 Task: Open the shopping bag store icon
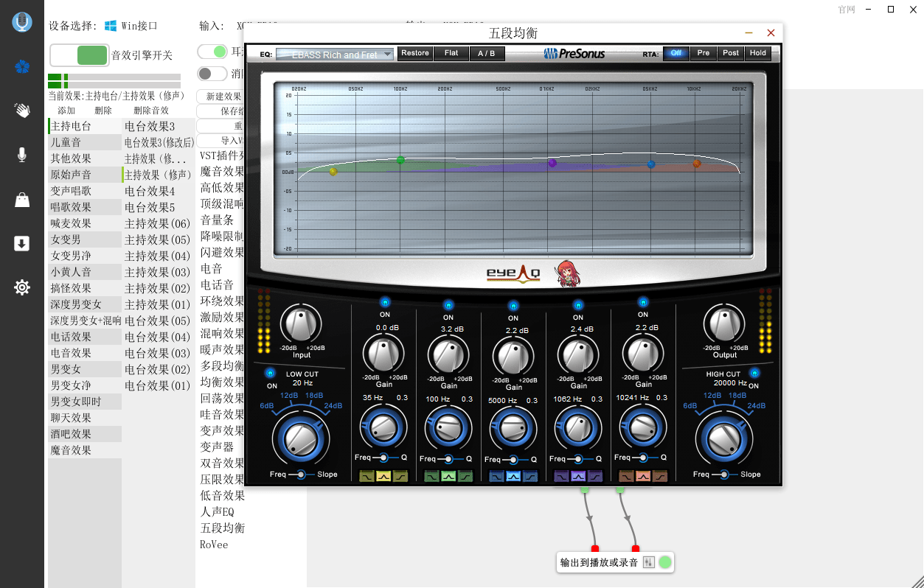tap(22, 199)
